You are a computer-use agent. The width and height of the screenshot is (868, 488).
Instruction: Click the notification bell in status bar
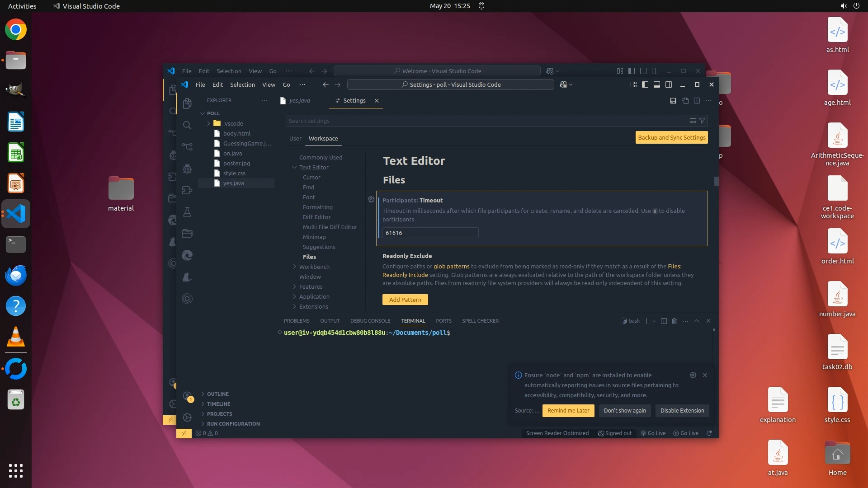[709, 433]
